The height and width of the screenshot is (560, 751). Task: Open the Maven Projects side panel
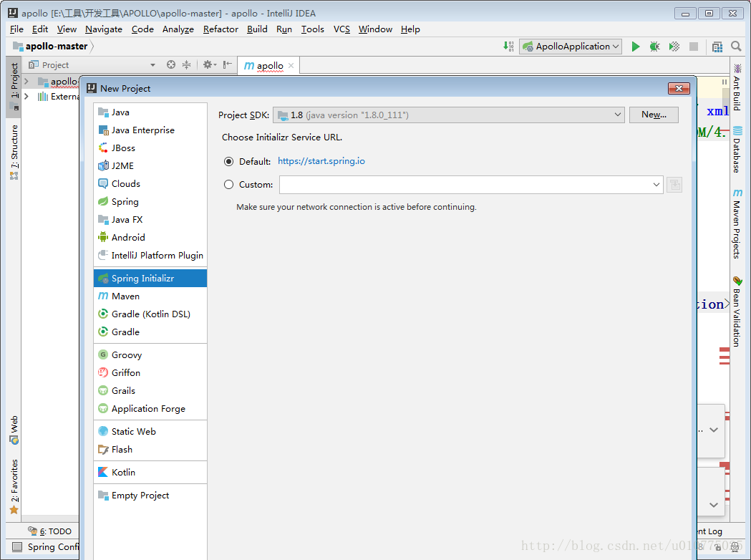(737, 223)
